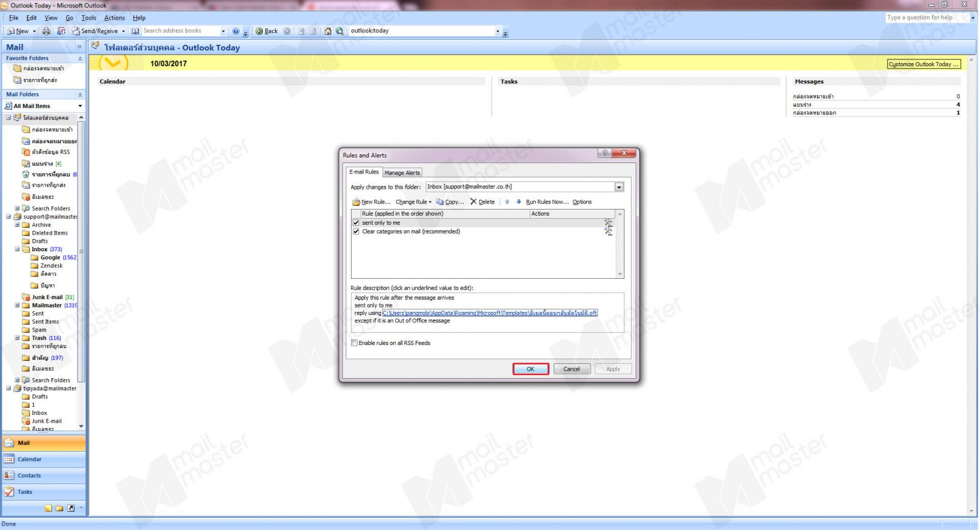Click Options in the Rules and Alerts toolbar
Screen dimensions: 980x530
(582, 202)
